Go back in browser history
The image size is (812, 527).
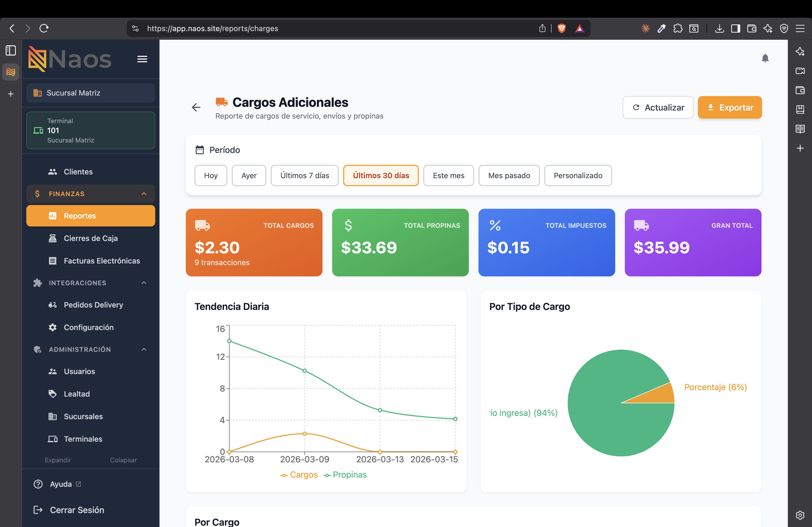(12, 28)
